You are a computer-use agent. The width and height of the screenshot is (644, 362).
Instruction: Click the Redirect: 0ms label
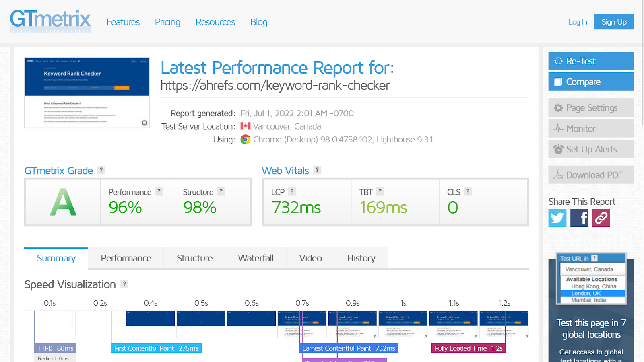(x=53, y=358)
